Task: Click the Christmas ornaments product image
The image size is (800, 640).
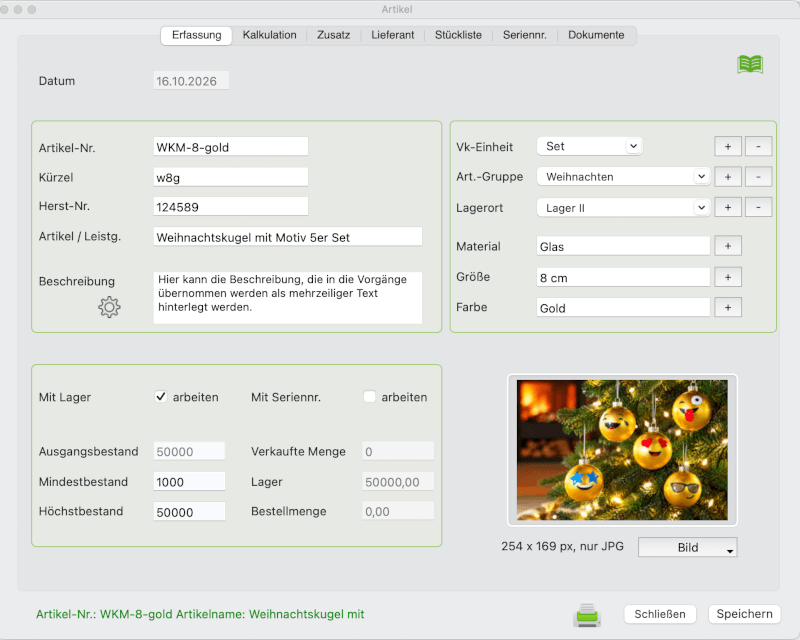Action: pos(622,450)
